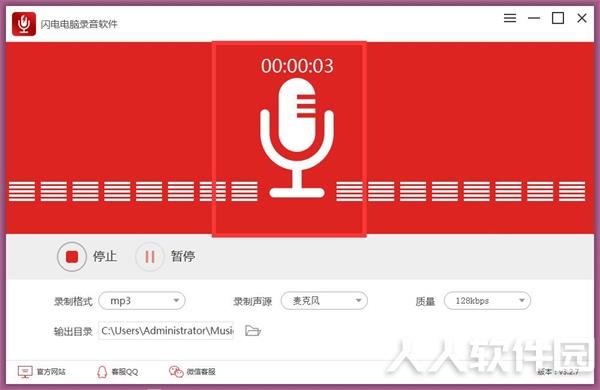Image resolution: width=600 pixels, height=390 pixels.
Task: Minimize the recorder window
Action: pyautogui.click(x=534, y=18)
